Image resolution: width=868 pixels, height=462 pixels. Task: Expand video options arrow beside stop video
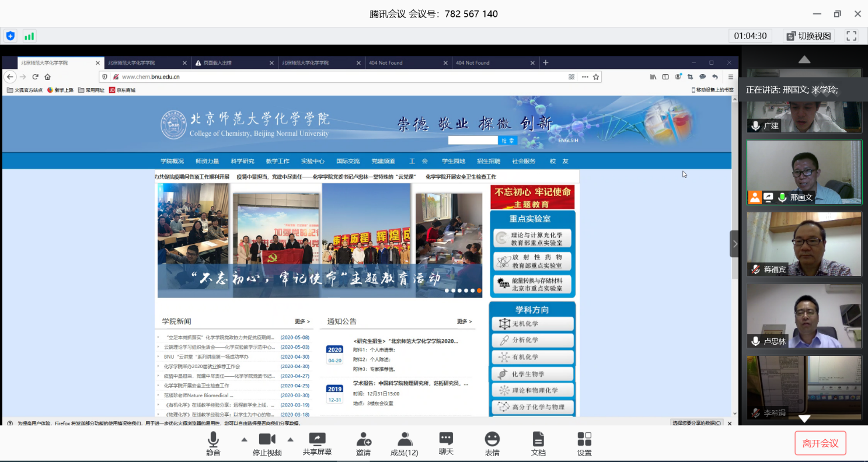[x=290, y=439]
